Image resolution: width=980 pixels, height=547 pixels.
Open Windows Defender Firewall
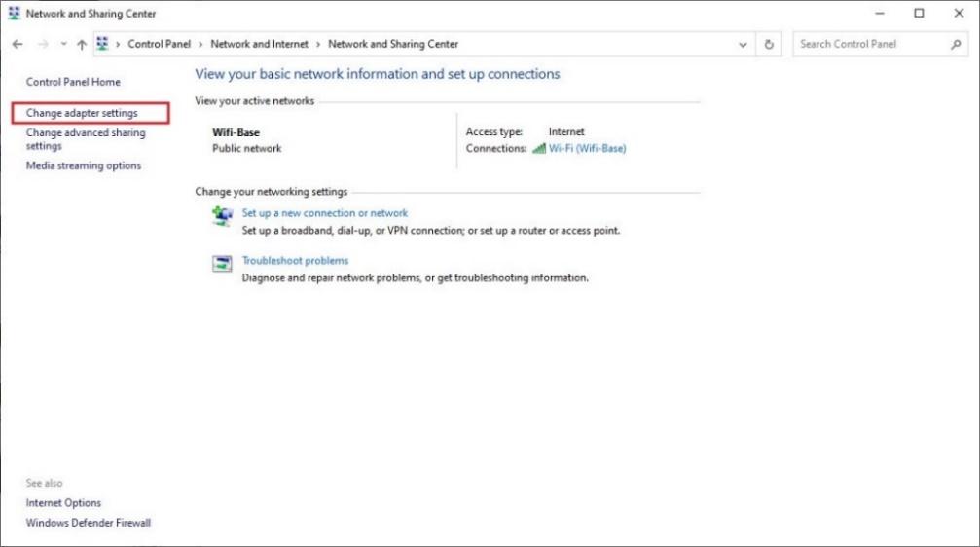point(89,523)
